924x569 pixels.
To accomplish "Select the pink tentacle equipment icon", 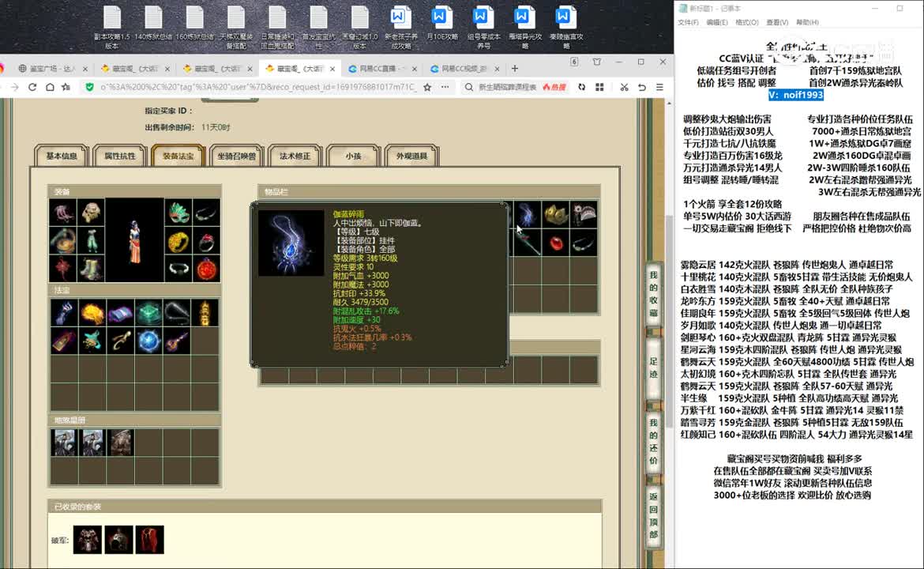I will (63, 213).
